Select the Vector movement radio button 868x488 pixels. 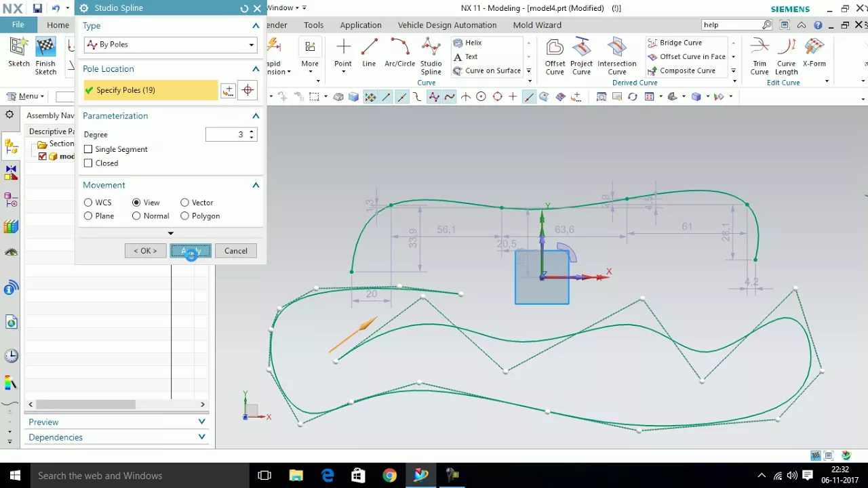pyautogui.click(x=184, y=203)
